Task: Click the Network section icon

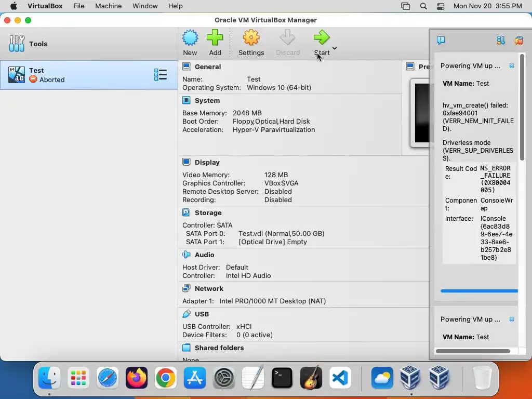Action: point(187,288)
